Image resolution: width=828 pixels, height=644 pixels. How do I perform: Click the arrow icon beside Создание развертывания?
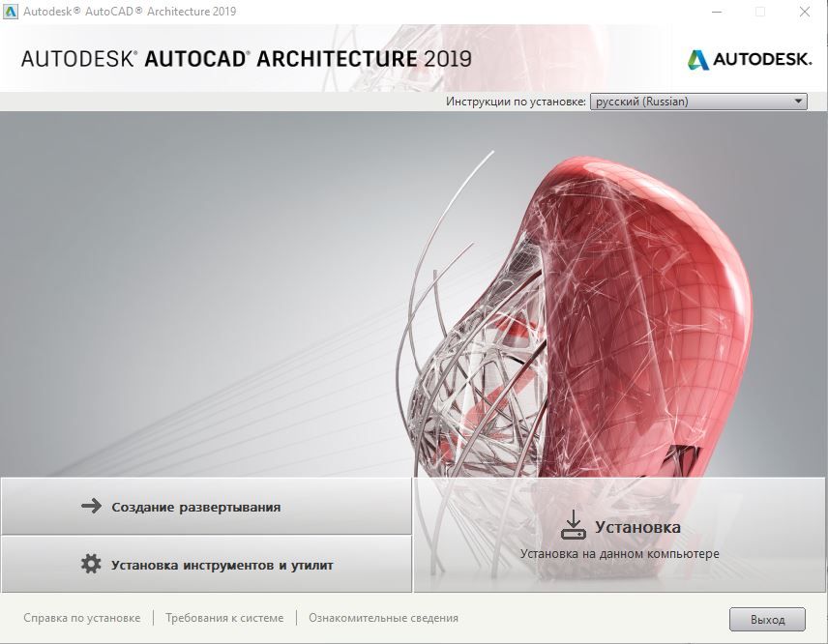coord(91,507)
